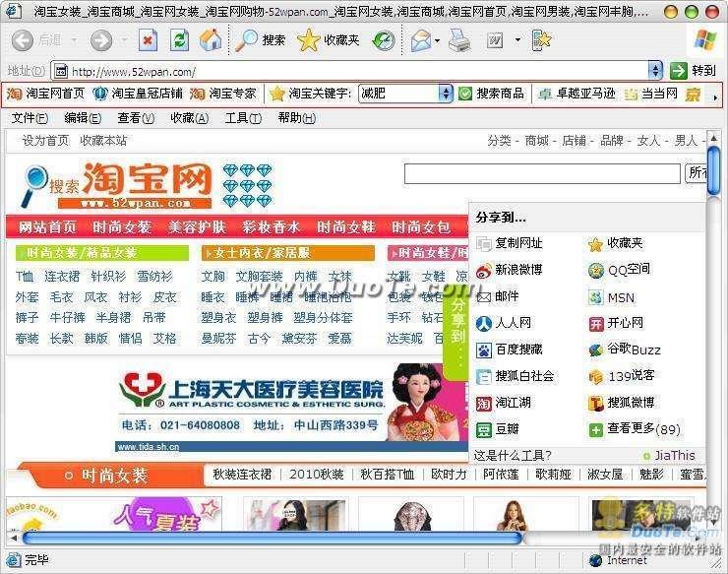Viewport: 728px width, 574px height.
Task: Open 卓越亚马逊 toolbar shortcut
Action: point(576,94)
